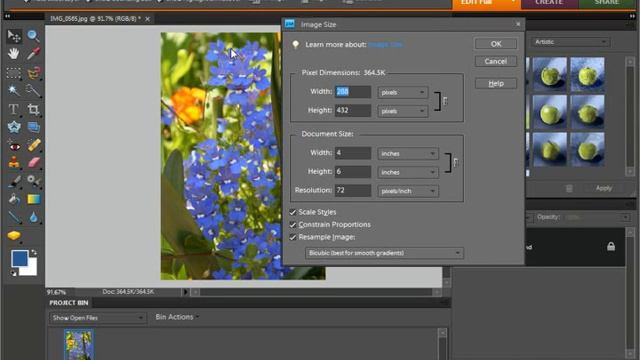Select the Zoom magnifier tool
The width and height of the screenshot is (640, 360).
pyautogui.click(x=33, y=36)
